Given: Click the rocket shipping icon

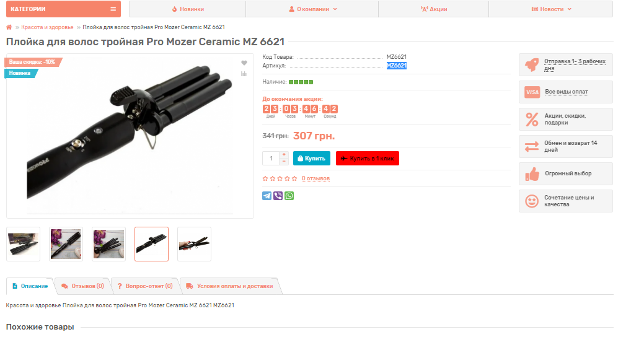Looking at the screenshot, I should point(532,65).
